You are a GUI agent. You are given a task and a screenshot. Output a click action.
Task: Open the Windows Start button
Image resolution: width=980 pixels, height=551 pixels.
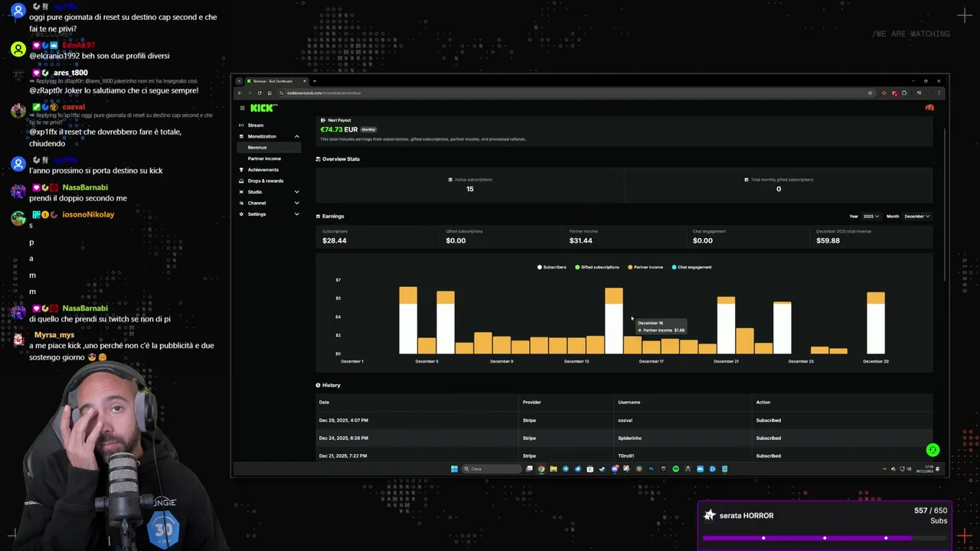point(454,469)
